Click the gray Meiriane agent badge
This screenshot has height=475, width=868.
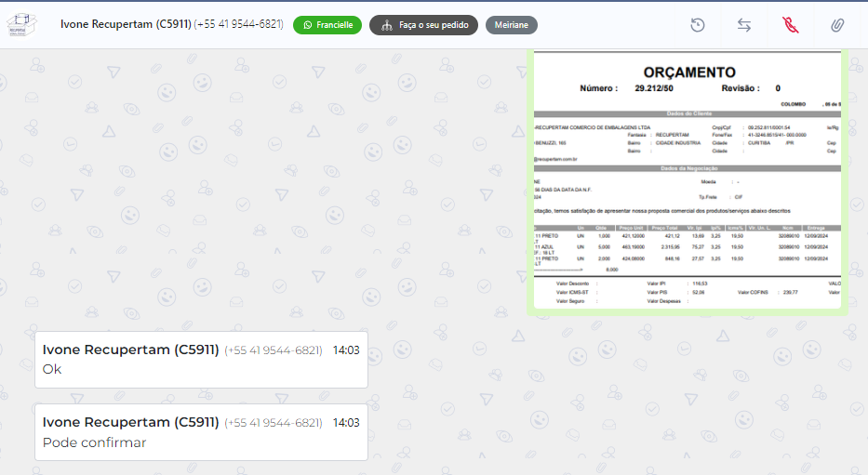(x=511, y=25)
